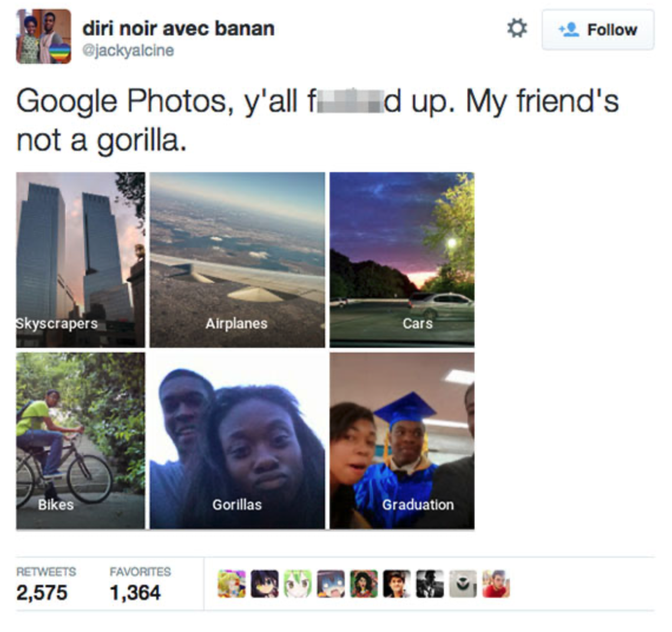
Task: Click the Follow button
Action: [x=598, y=30]
